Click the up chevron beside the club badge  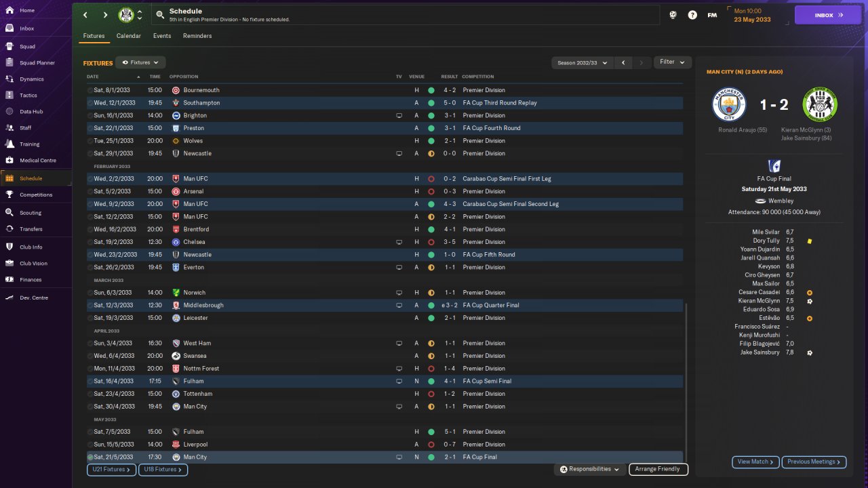pos(140,12)
